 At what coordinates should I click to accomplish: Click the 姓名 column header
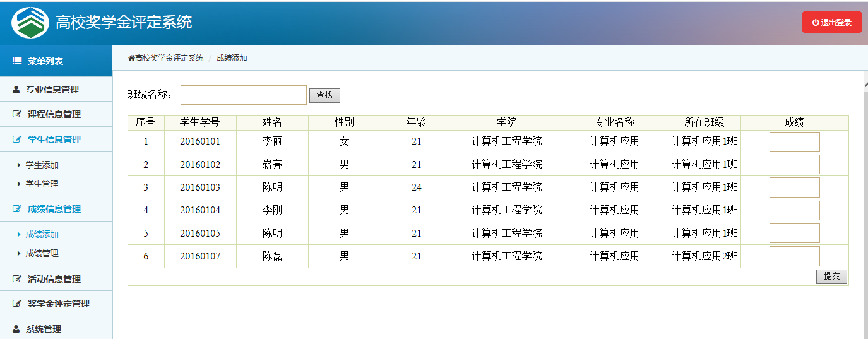272,122
